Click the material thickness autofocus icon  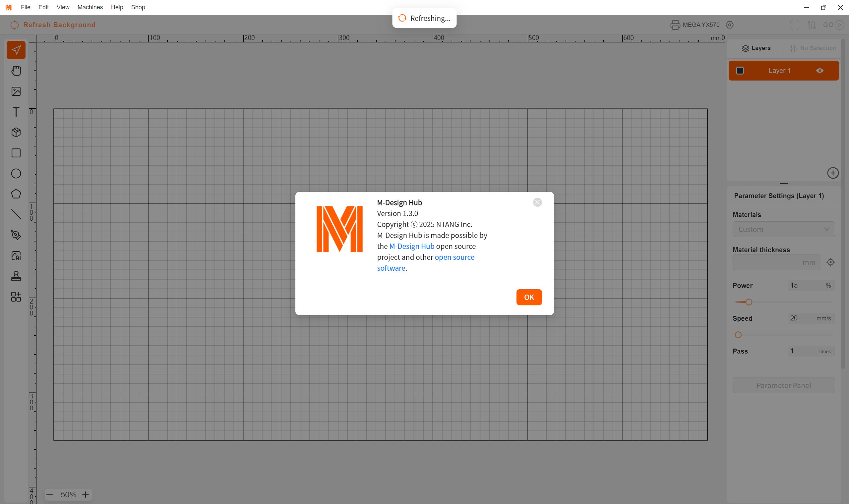[830, 262]
